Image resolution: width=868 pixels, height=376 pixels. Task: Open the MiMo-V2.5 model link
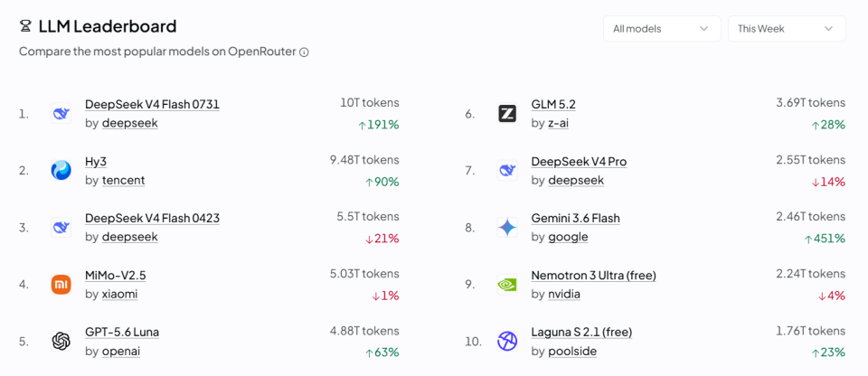click(x=116, y=275)
